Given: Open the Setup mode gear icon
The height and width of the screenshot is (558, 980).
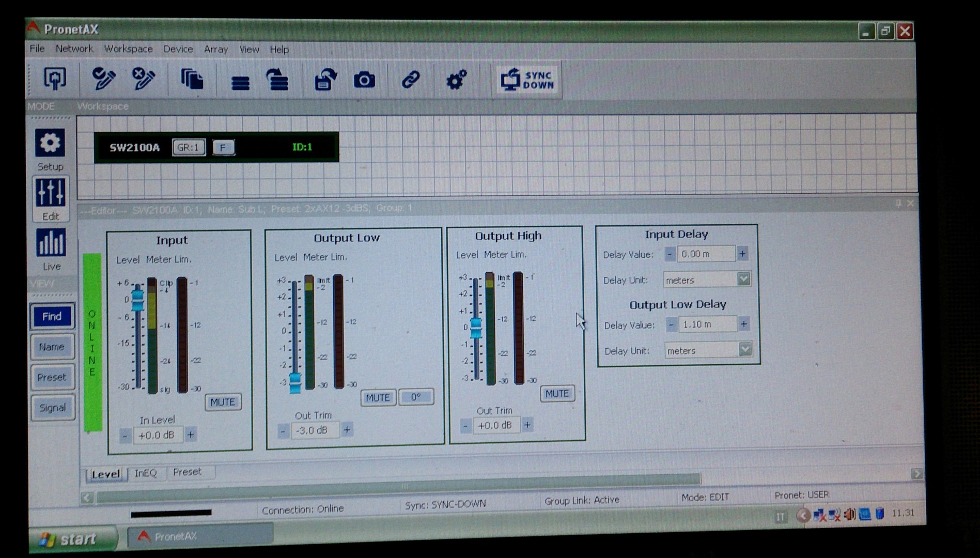Looking at the screenshot, I should [x=50, y=143].
